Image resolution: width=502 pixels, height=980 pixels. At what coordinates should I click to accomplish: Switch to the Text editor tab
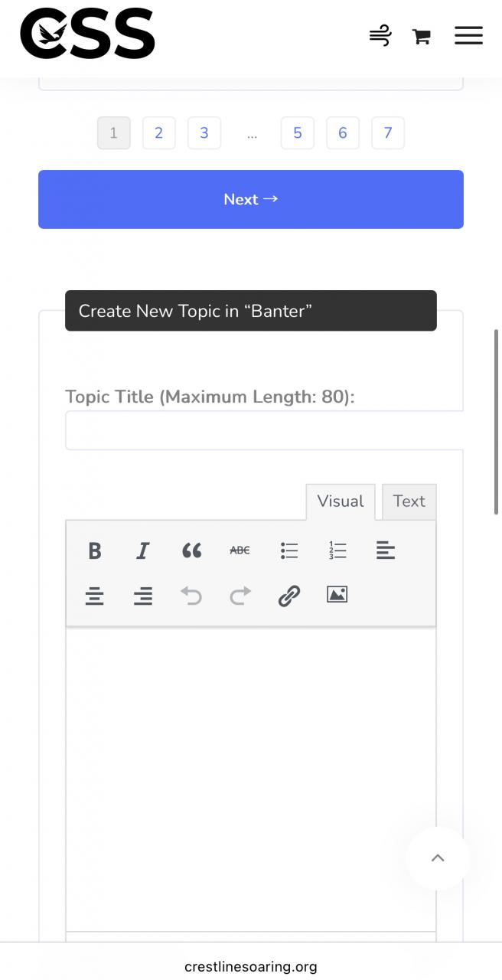(x=409, y=501)
